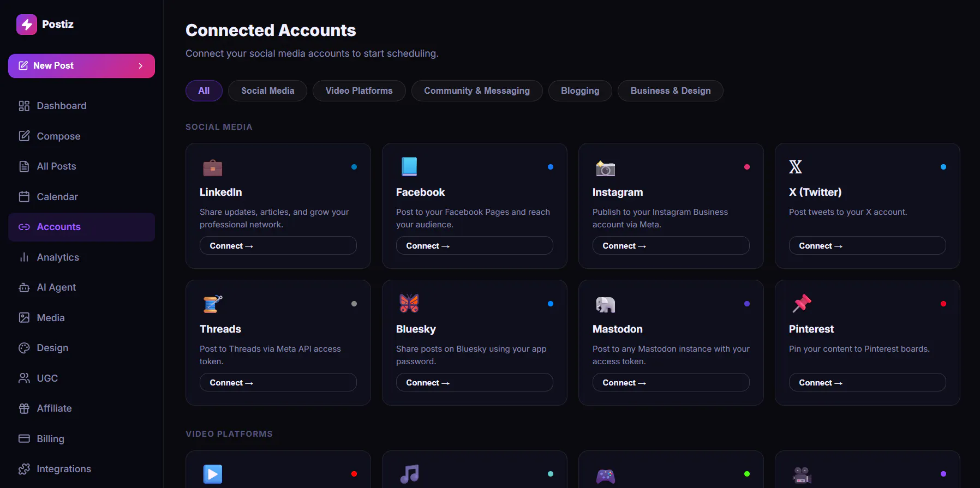Click the Bluesky butterfly icon
The image size is (980, 488).
409,304
